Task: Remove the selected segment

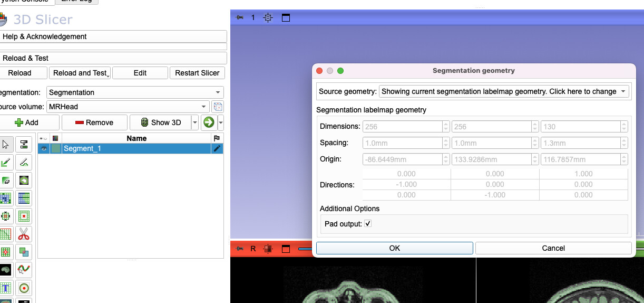Action: (x=94, y=122)
